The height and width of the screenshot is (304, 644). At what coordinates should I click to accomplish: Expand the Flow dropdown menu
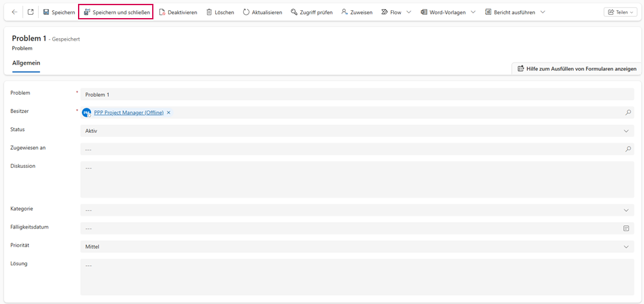(x=408, y=12)
